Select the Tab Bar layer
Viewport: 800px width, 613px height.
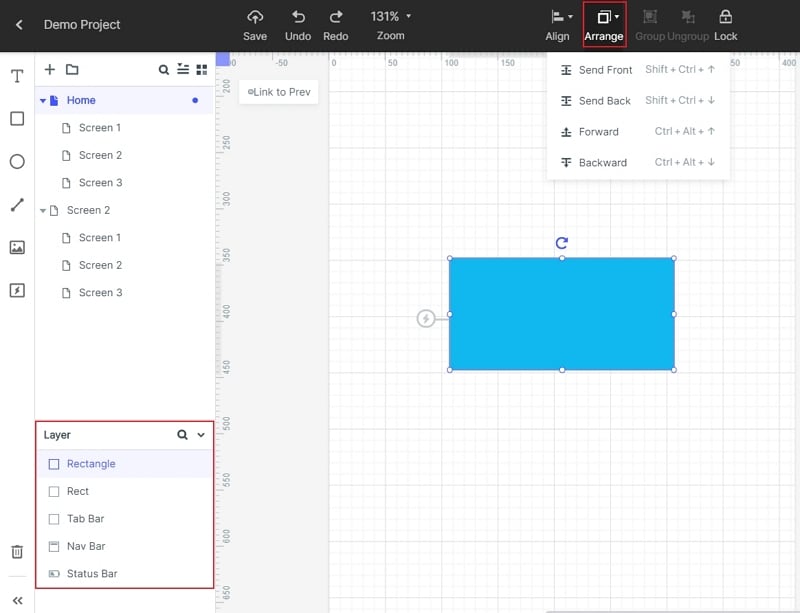[x=124, y=519]
